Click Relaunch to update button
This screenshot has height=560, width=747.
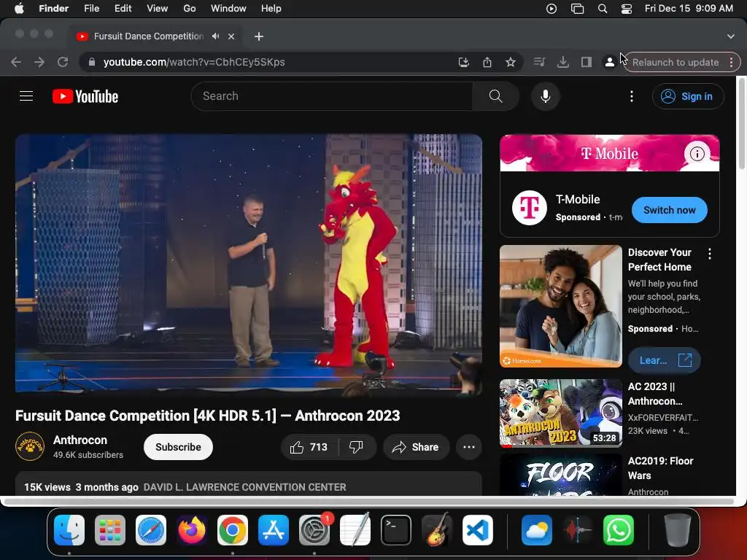[676, 63]
